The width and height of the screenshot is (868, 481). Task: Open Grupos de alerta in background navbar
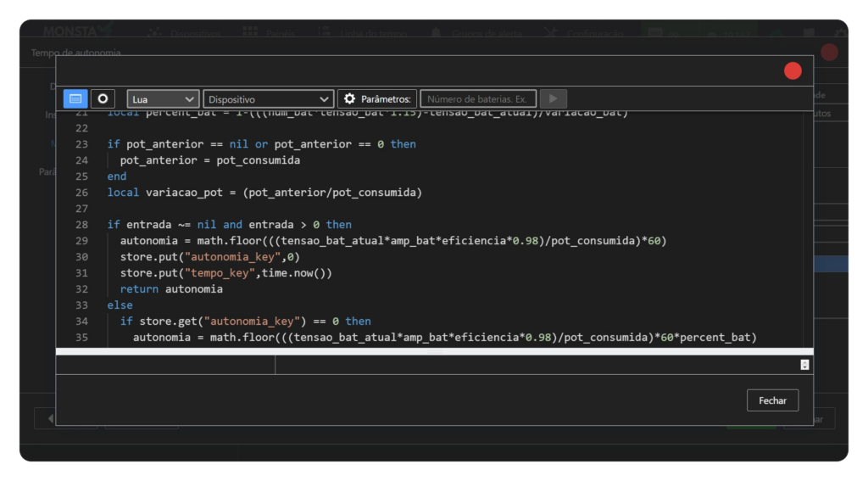coord(476,33)
